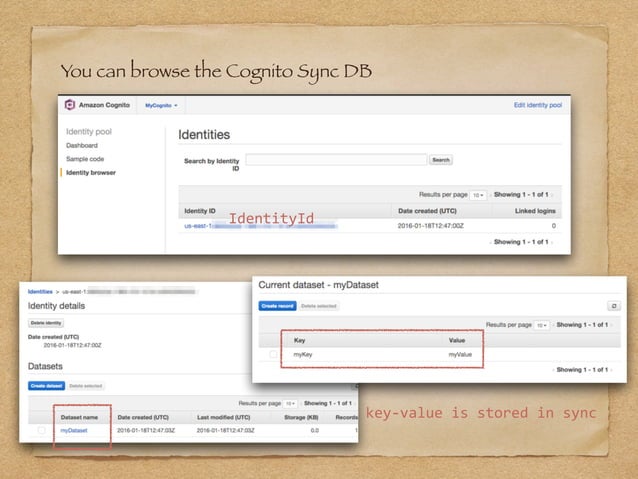Open the Sample code sidebar item

pos(85,159)
